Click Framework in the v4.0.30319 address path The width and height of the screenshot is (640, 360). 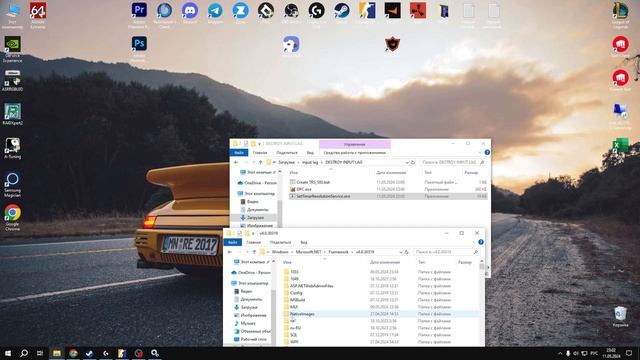tap(338, 252)
